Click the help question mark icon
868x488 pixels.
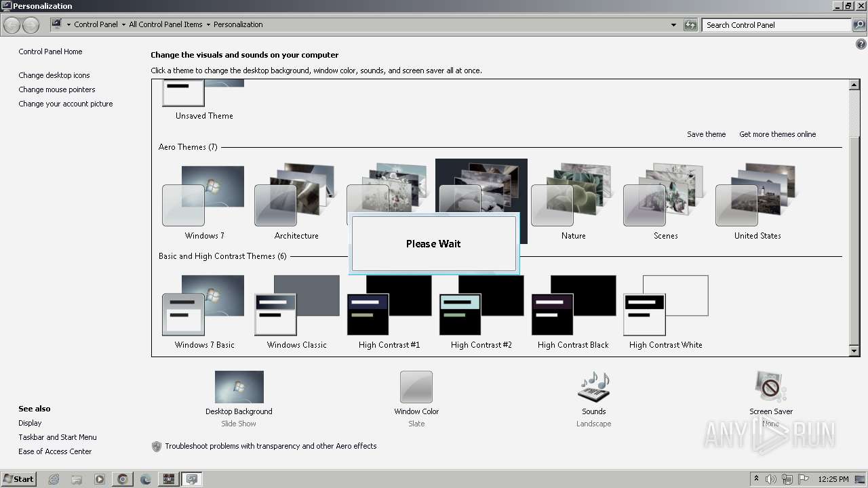point(861,44)
